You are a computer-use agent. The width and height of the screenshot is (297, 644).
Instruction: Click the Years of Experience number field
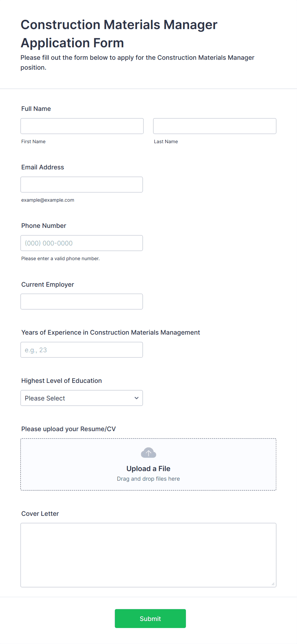[82, 350]
